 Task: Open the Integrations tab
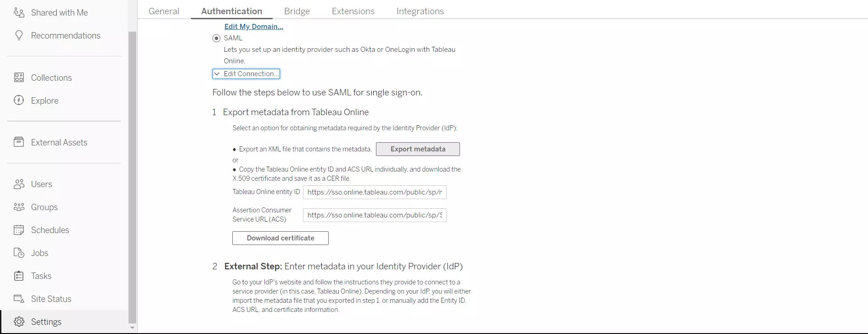coord(420,11)
